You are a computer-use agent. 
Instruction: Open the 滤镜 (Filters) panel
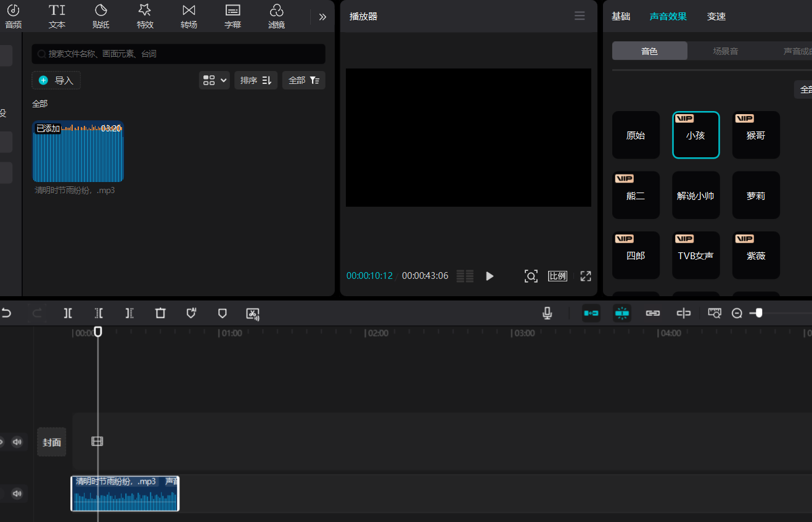click(x=276, y=15)
